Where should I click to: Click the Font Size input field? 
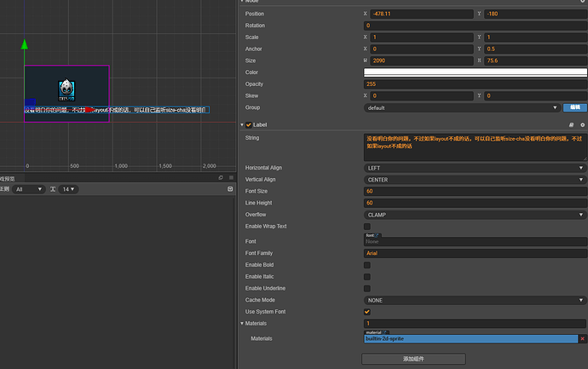475,191
